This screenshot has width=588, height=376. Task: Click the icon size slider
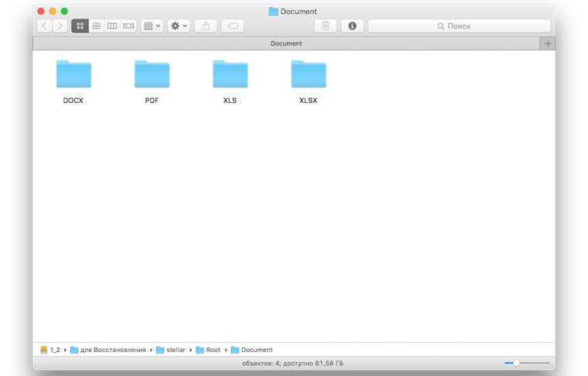point(527,363)
